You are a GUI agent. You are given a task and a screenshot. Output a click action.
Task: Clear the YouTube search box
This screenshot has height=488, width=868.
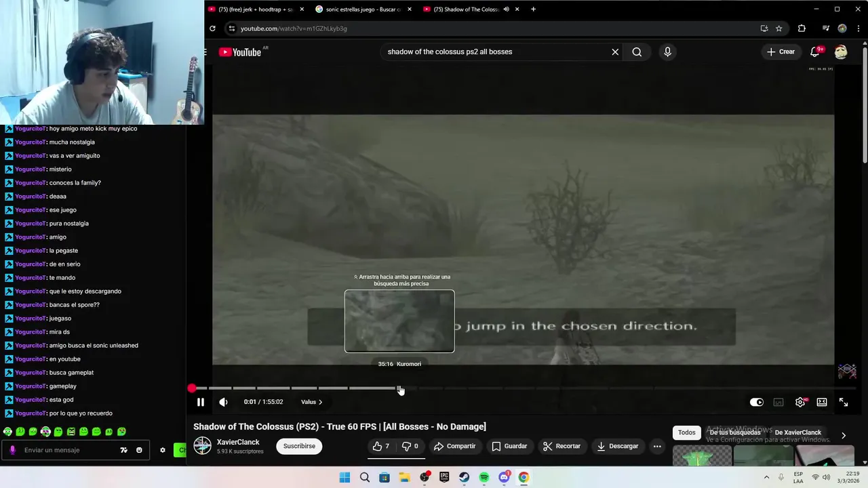[615, 52]
